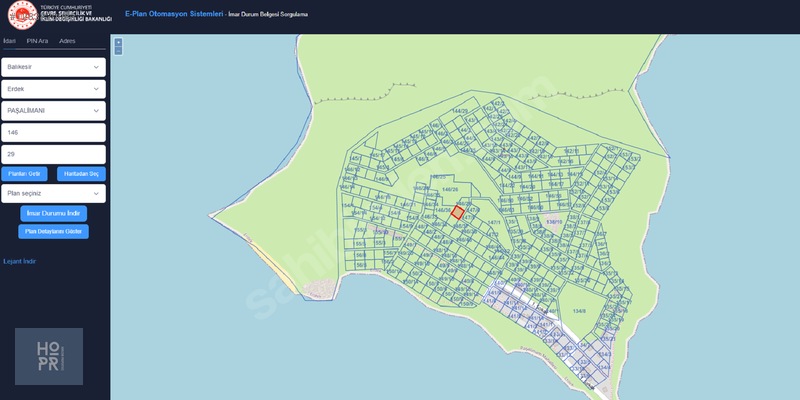
Task: Click parcel 146/26 on the map
Action: (450, 189)
